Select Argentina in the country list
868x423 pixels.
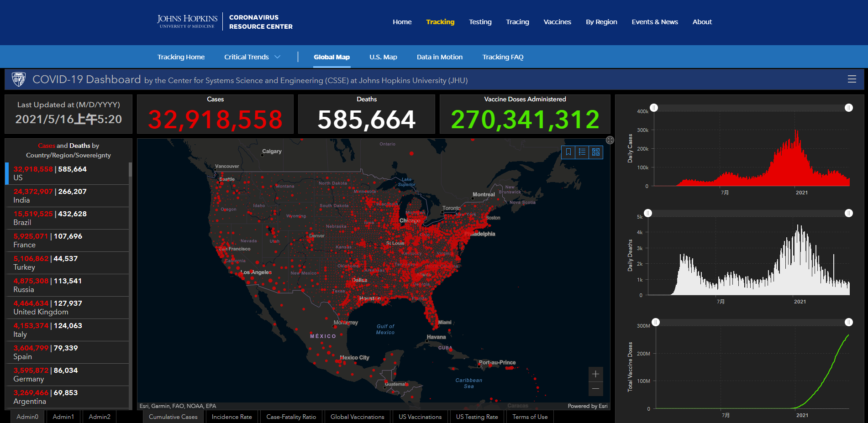[67, 397]
